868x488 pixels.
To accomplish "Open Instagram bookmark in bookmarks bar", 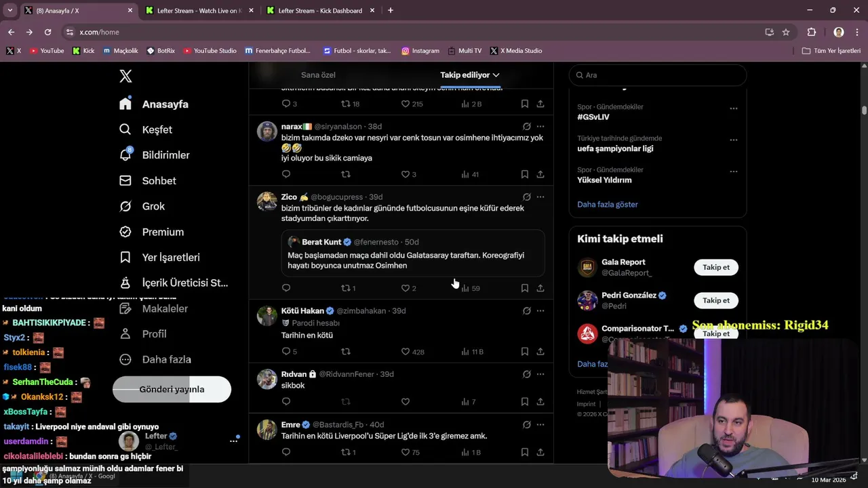I will 420,51.
